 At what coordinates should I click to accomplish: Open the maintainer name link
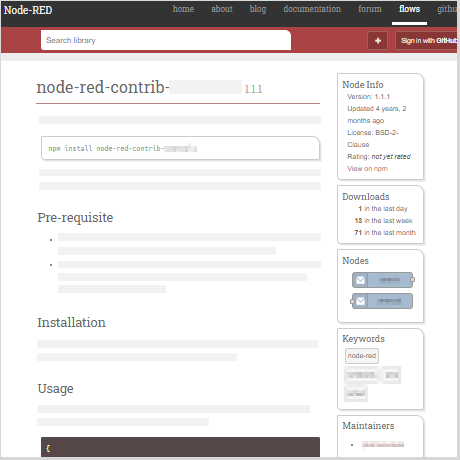[383, 444]
